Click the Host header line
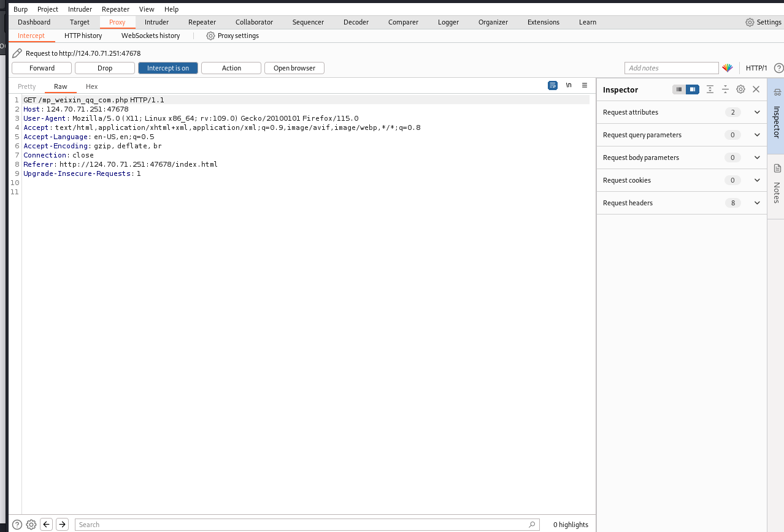This screenshot has height=532, width=784. click(x=76, y=109)
